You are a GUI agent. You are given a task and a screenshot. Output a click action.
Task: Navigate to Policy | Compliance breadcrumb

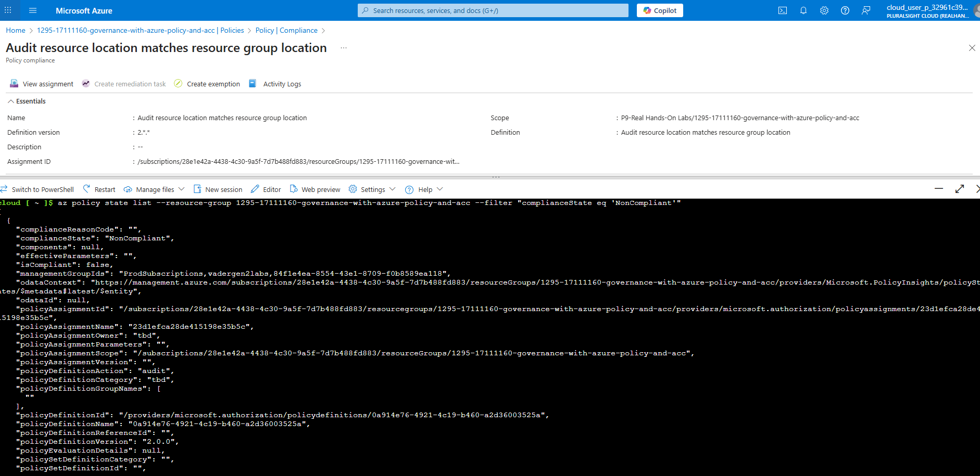pos(286,30)
